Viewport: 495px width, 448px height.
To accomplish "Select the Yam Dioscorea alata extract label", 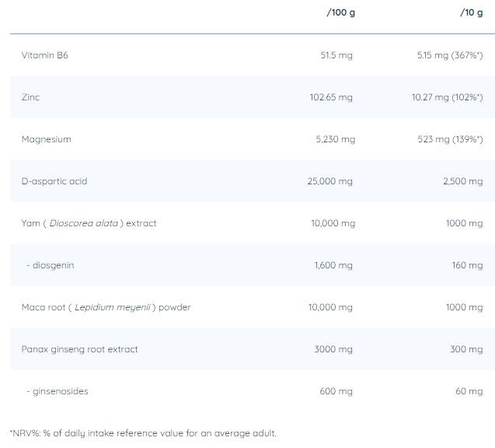I will 89,223.
